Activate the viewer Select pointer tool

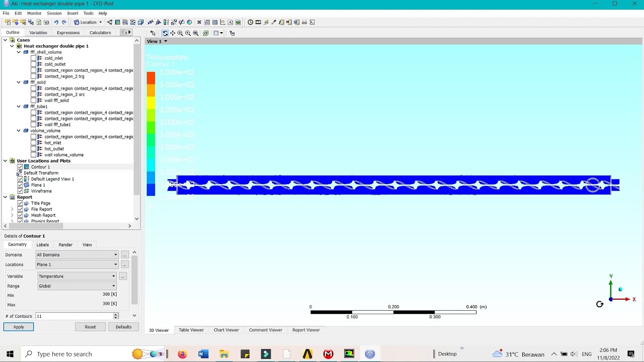[153, 33]
